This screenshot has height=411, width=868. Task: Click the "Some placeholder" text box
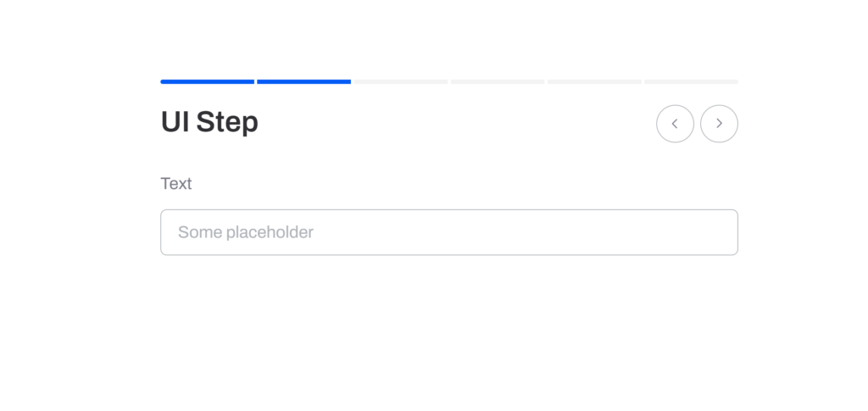(448, 232)
